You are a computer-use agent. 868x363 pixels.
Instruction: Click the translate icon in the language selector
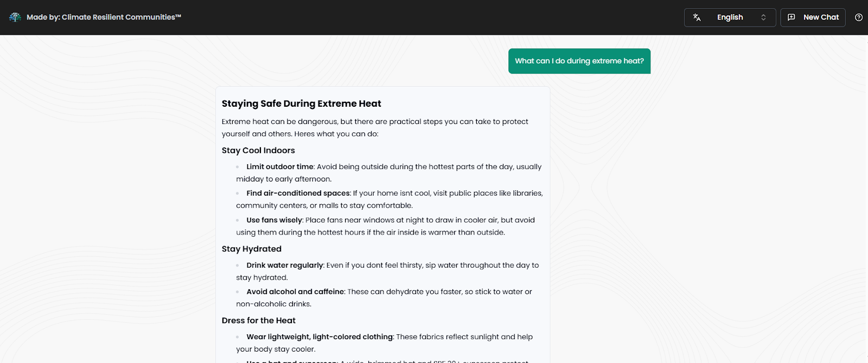click(697, 17)
